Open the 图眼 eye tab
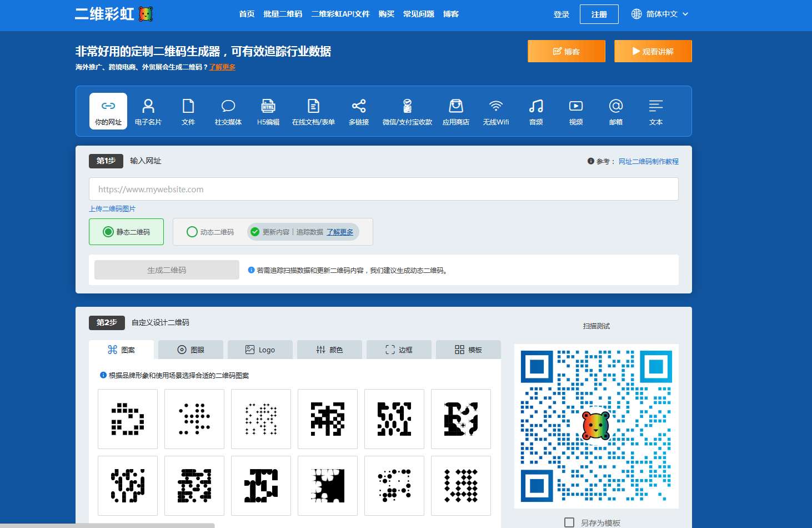812x528 pixels. [x=191, y=350]
